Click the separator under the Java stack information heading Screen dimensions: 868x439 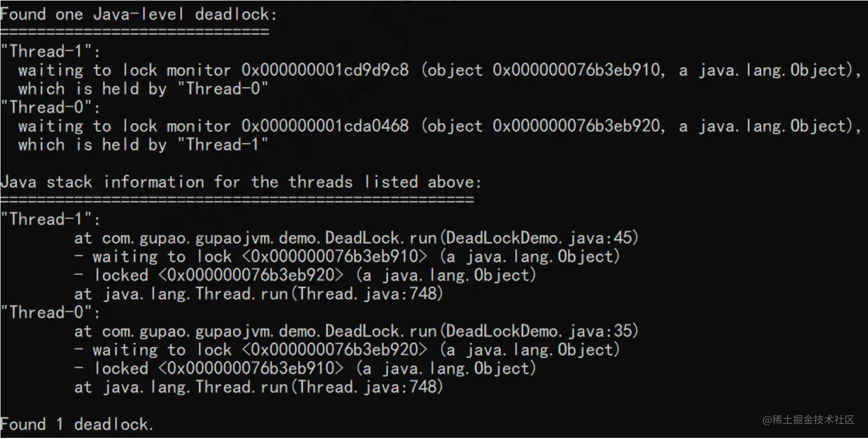pos(237,200)
